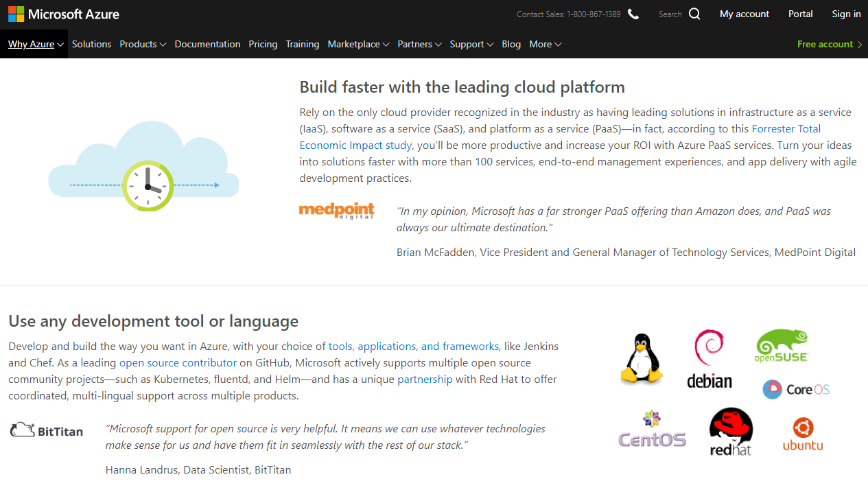Click heading Use any development tool or language
This screenshot has height=490, width=868.
point(153,321)
